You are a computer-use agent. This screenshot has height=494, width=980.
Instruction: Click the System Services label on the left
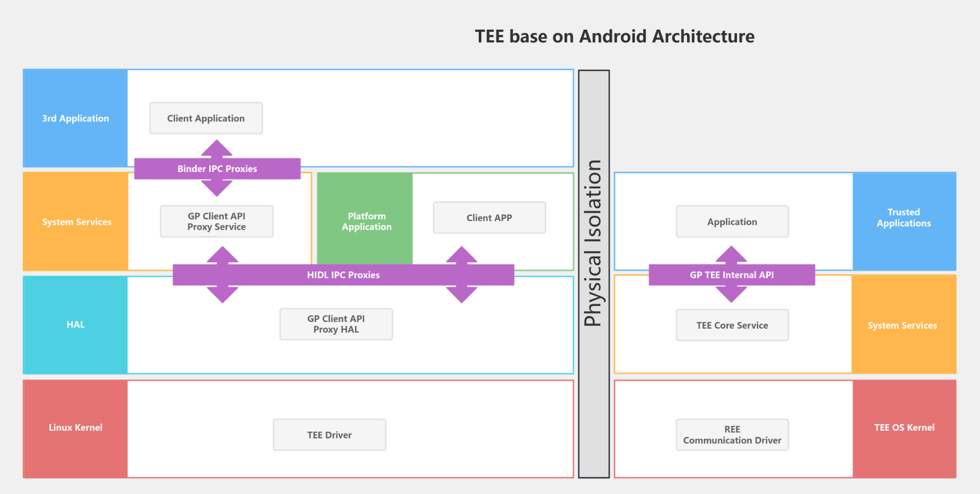click(77, 221)
